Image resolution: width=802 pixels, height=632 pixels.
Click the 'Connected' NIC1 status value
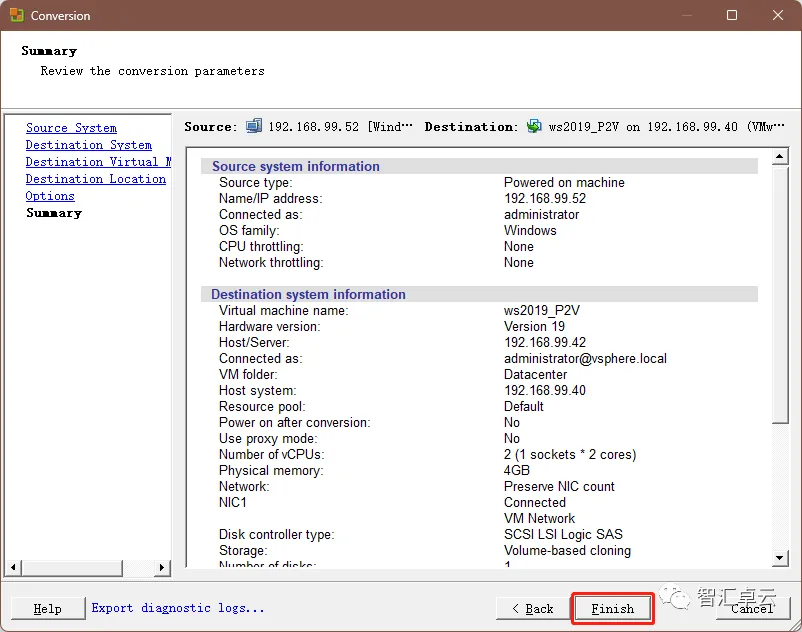(534, 502)
